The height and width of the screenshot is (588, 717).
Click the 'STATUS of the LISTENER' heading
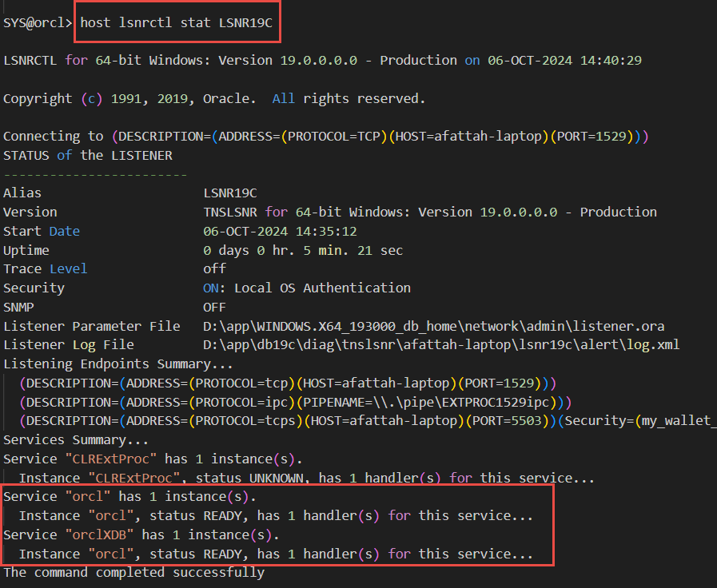click(88, 155)
